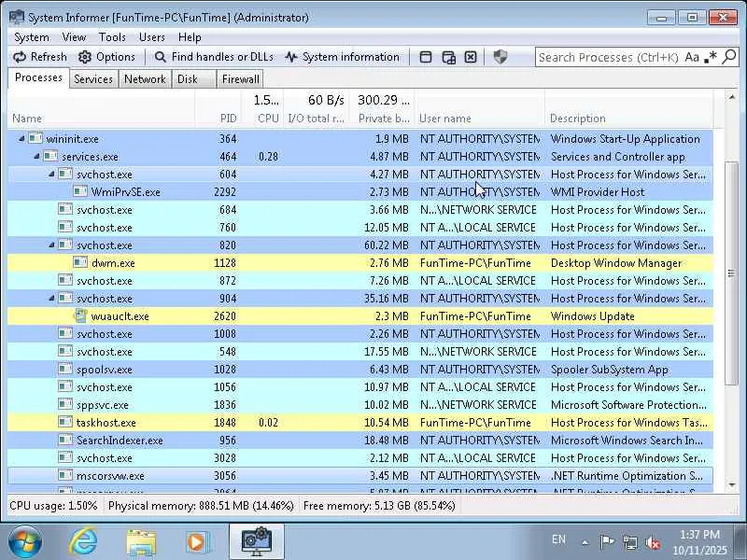Open Find handles or DLLs
The image size is (747, 560).
tap(214, 57)
